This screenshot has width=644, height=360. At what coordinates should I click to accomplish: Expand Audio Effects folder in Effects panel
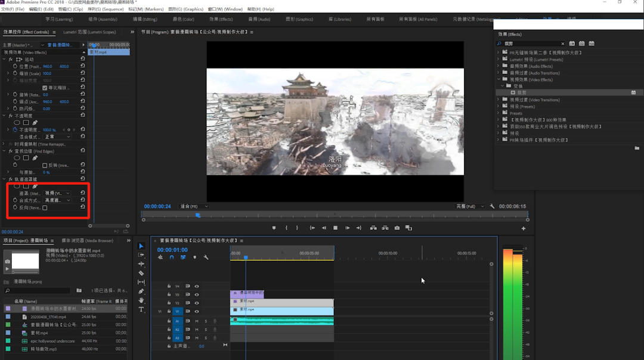point(499,66)
